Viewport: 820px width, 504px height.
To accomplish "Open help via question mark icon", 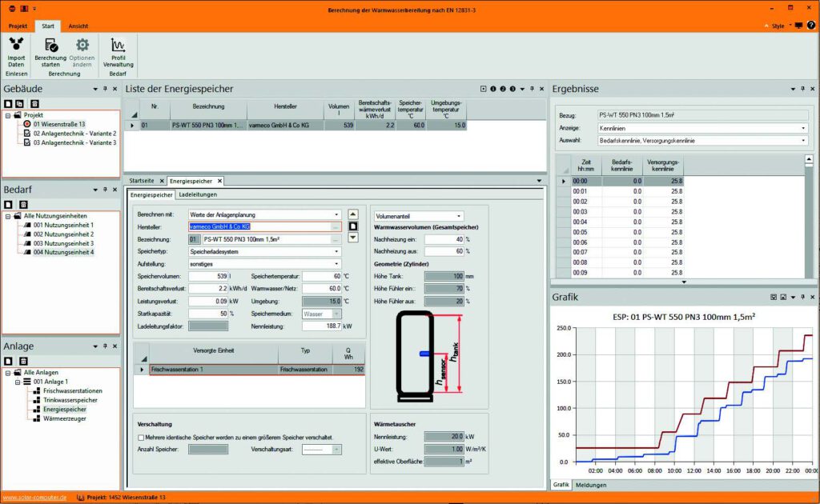I will [x=811, y=25].
